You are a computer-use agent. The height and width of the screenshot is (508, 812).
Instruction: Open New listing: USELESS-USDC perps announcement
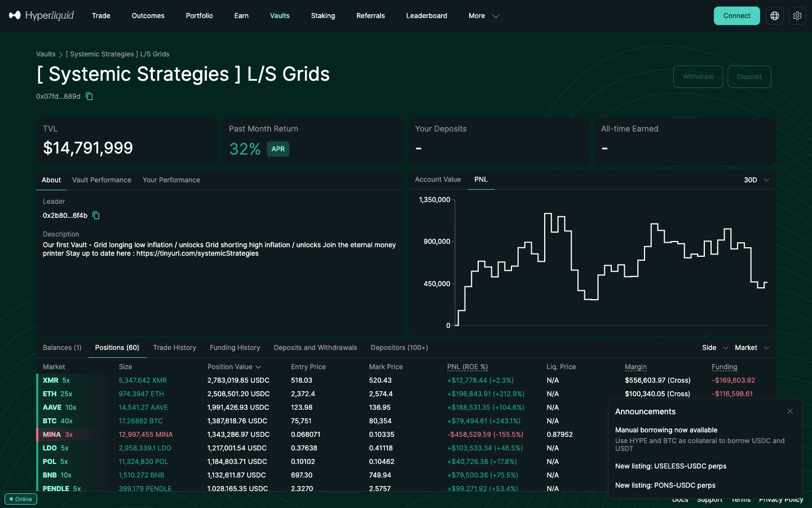coord(670,466)
